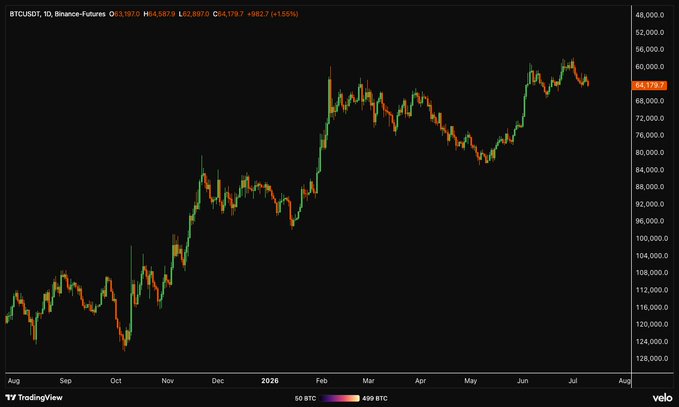Click the low price value 62,897.0
This screenshot has width=679, height=407.
[196, 14]
